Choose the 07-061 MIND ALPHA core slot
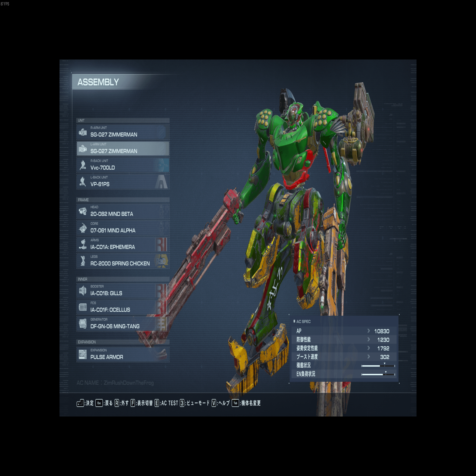The width and height of the screenshot is (476, 476). [x=123, y=228]
